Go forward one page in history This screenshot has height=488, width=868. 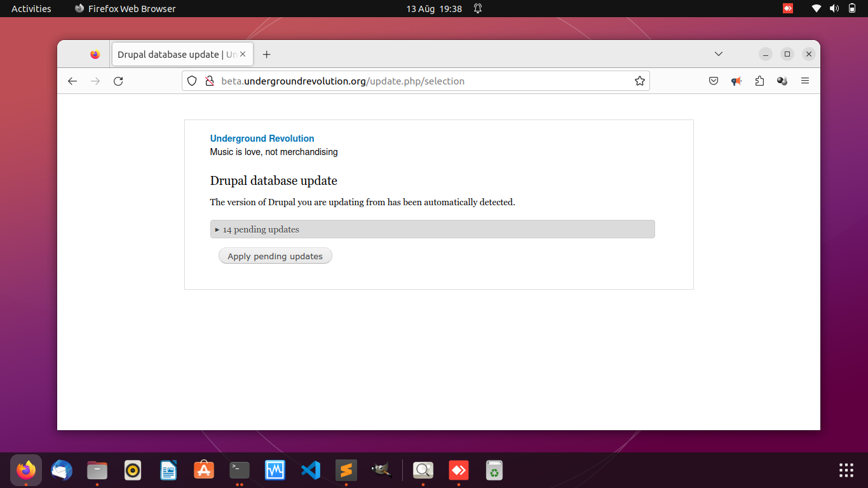point(95,81)
